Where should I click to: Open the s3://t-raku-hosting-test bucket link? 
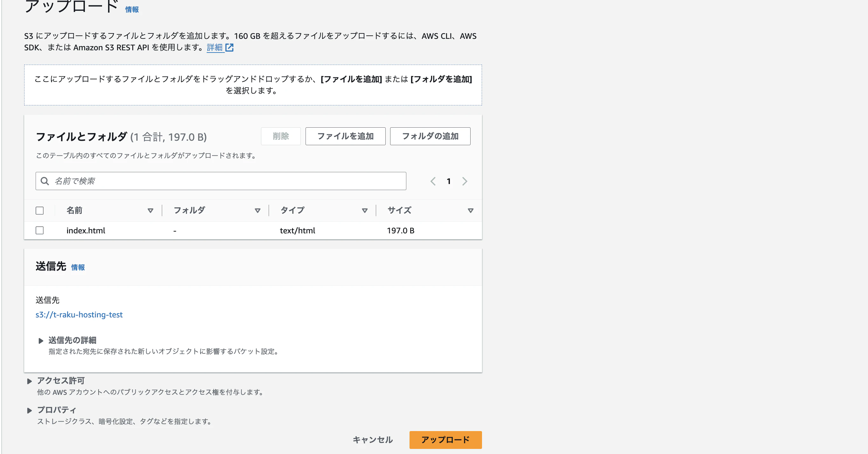(x=79, y=315)
